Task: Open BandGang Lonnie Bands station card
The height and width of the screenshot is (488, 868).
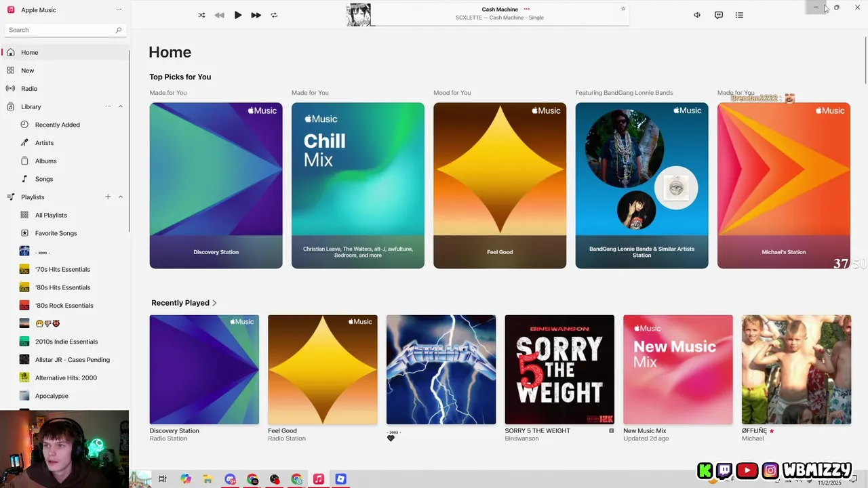Action: click(642, 186)
